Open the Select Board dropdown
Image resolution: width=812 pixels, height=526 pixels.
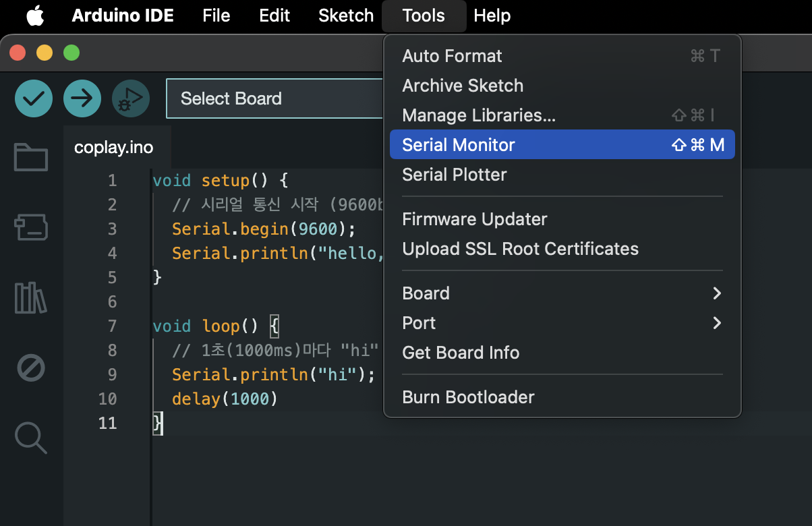coord(274,98)
